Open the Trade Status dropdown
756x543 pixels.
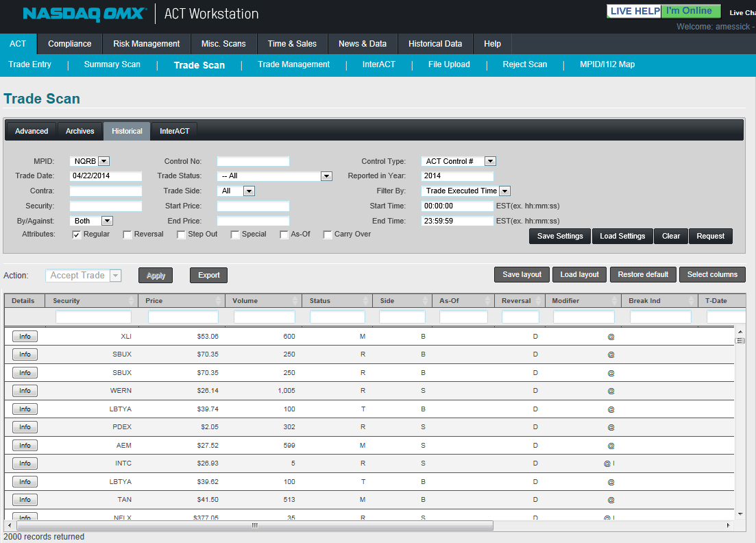tap(275, 176)
